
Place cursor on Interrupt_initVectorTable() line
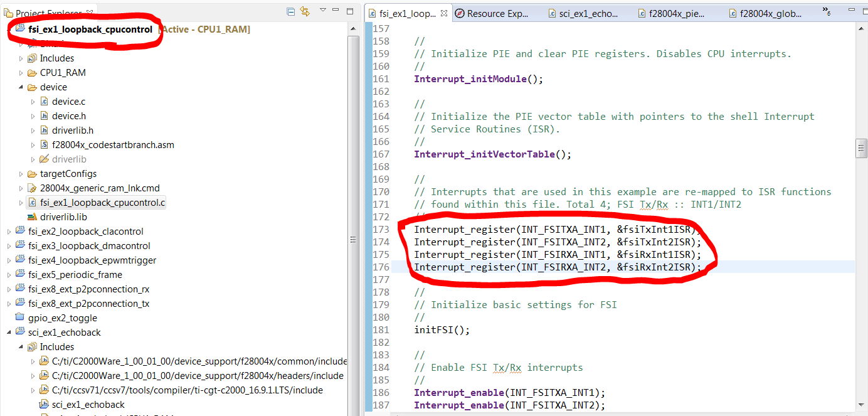pos(492,154)
